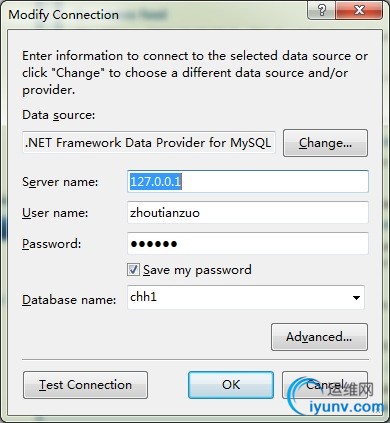This screenshot has height=423, width=390.
Task: Open the Advanced... connection properties
Action: pyautogui.click(x=319, y=337)
